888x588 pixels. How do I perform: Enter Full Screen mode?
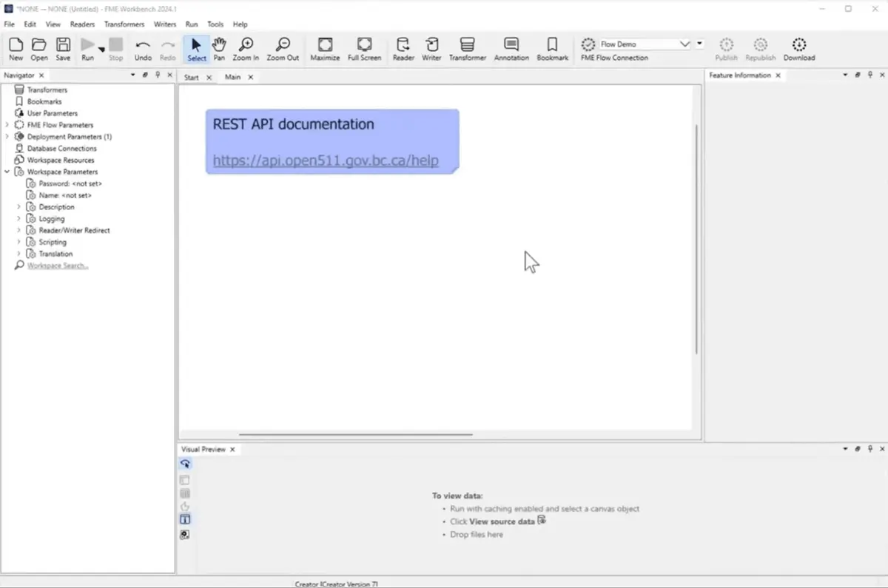point(364,49)
